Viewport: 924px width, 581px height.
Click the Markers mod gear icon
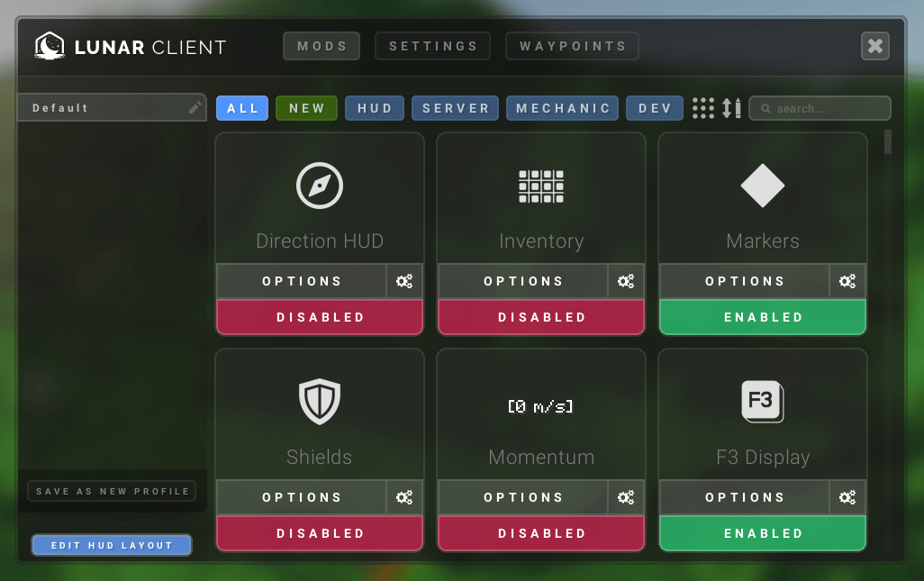pos(847,281)
